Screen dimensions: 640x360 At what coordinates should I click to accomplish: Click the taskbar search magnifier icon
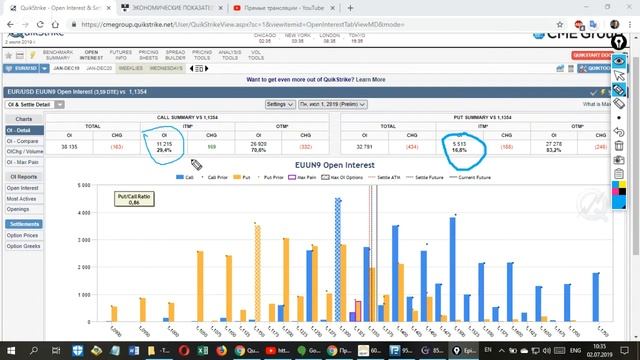33,350
